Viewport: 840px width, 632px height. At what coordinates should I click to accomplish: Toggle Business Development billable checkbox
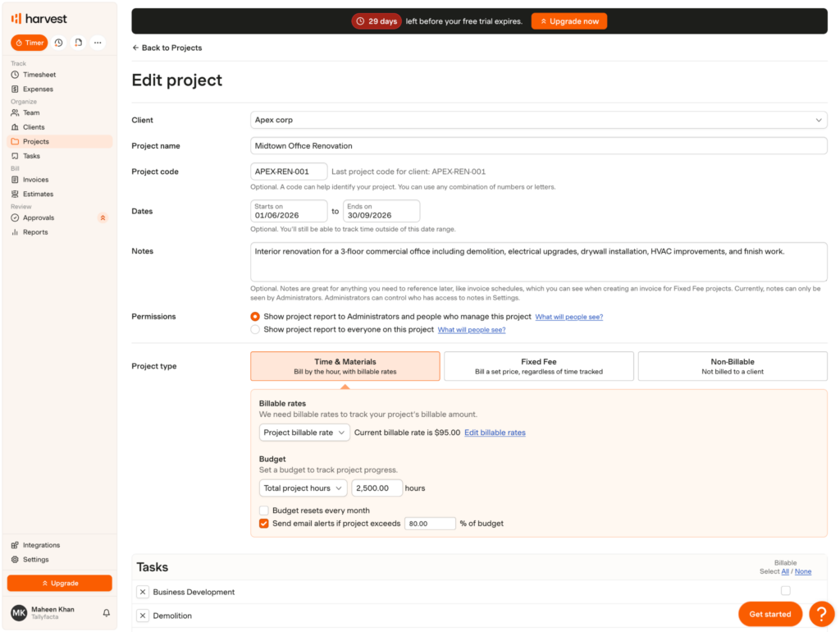[x=785, y=591]
